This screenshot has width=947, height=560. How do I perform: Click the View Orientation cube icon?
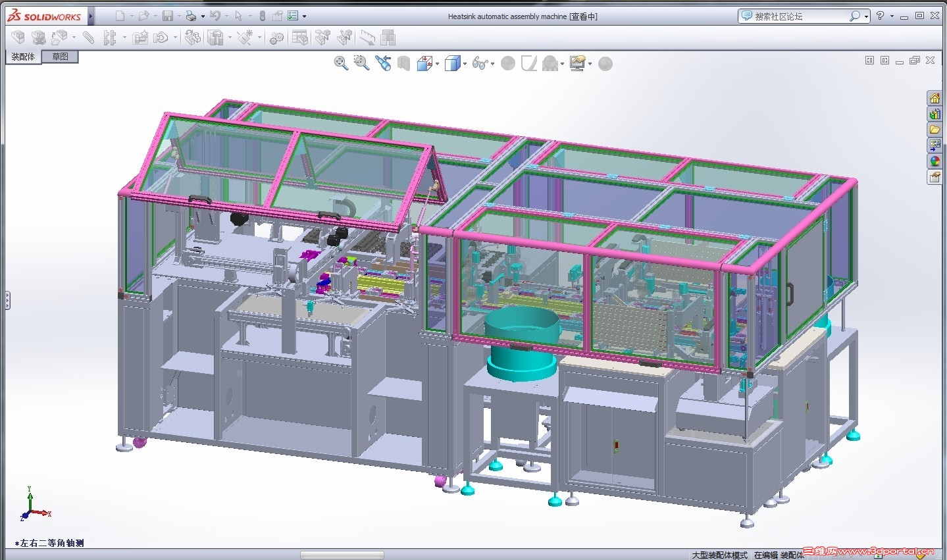(x=424, y=63)
